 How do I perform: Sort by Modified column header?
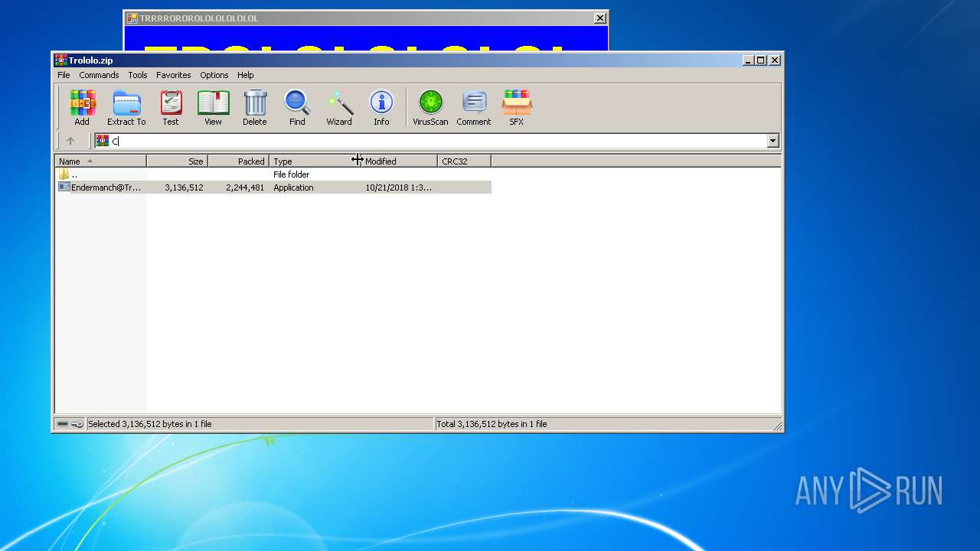[399, 161]
